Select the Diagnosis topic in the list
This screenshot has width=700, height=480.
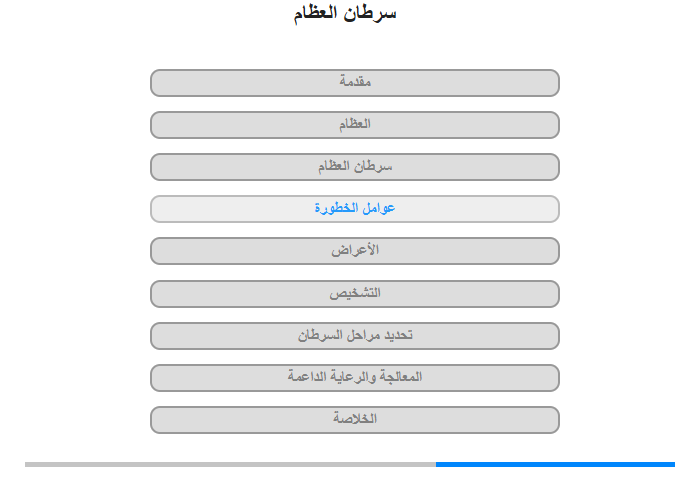pyautogui.click(x=355, y=294)
